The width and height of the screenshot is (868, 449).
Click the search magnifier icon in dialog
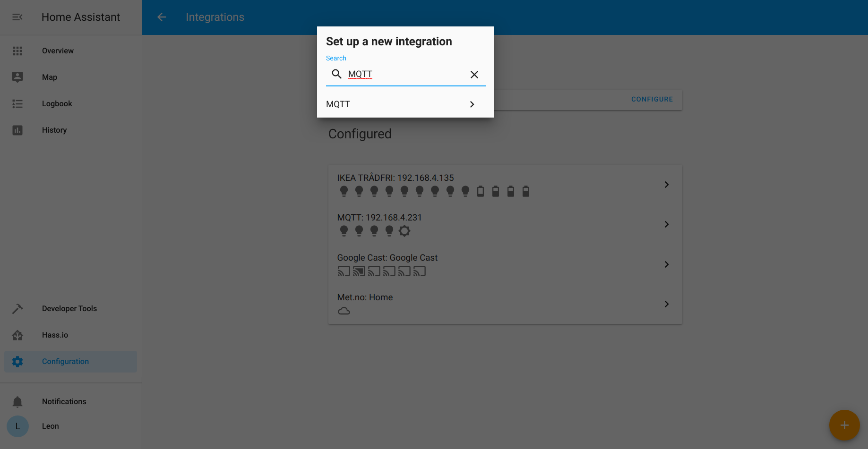tap(336, 74)
